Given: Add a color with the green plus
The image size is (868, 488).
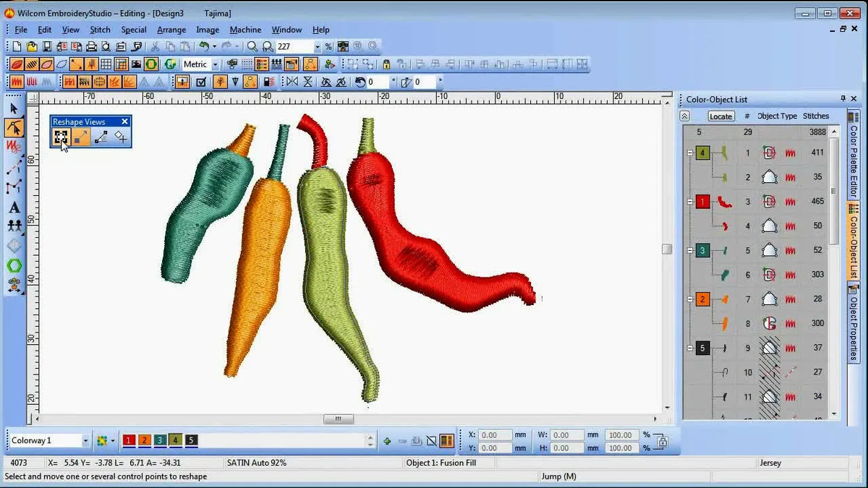Looking at the screenshot, I should click(387, 440).
